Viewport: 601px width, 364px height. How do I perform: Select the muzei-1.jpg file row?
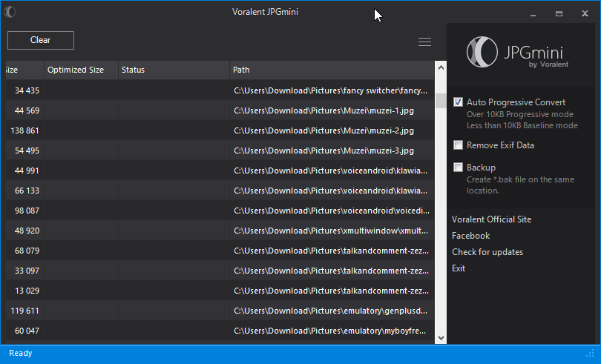tap(220, 110)
